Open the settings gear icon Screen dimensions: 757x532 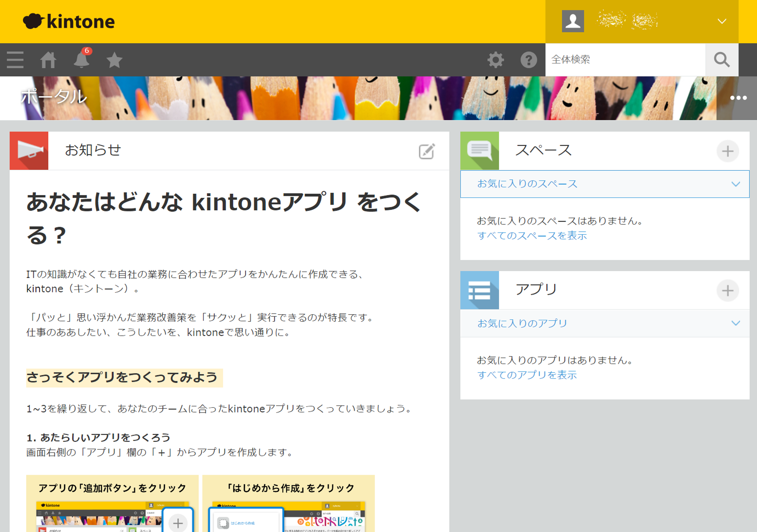[496, 60]
